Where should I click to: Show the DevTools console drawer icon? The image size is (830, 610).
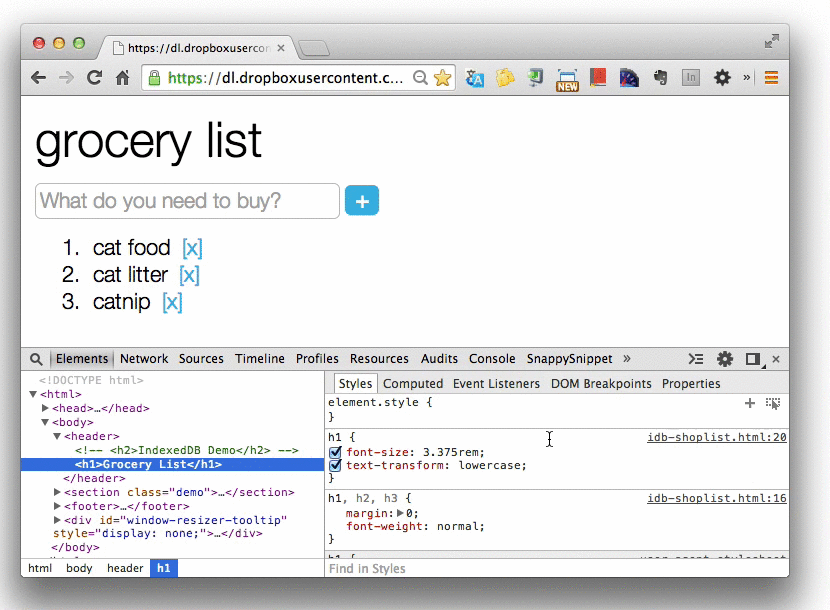coord(696,359)
